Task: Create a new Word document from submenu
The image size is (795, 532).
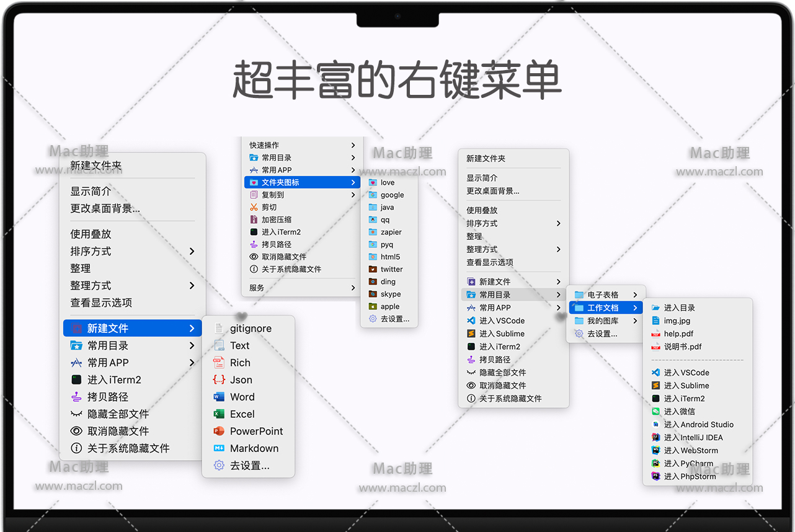Action: coord(242,397)
